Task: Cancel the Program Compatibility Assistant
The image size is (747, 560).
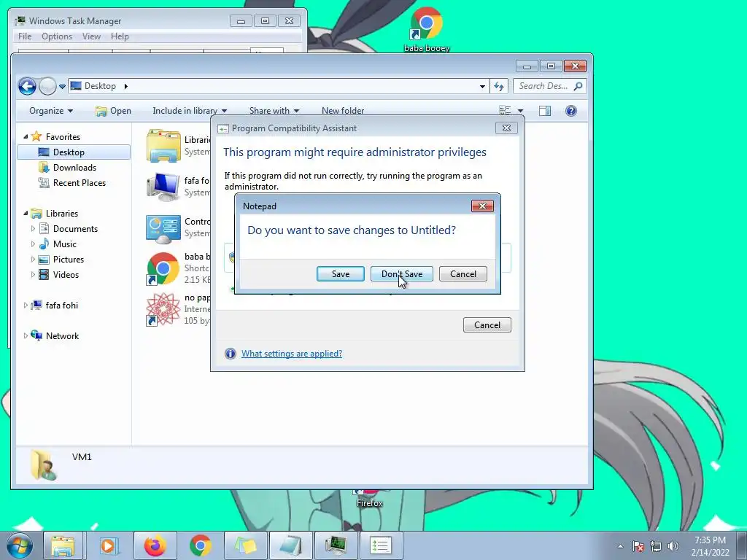Action: (x=487, y=324)
